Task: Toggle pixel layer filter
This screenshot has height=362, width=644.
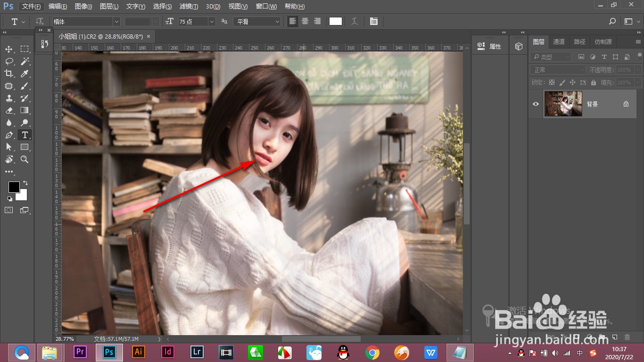Action: [x=581, y=57]
